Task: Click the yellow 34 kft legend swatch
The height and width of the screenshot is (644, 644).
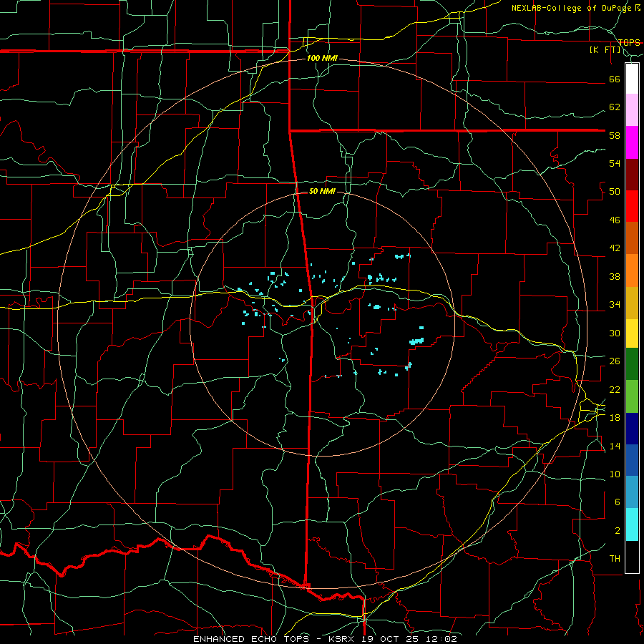Action: click(632, 333)
